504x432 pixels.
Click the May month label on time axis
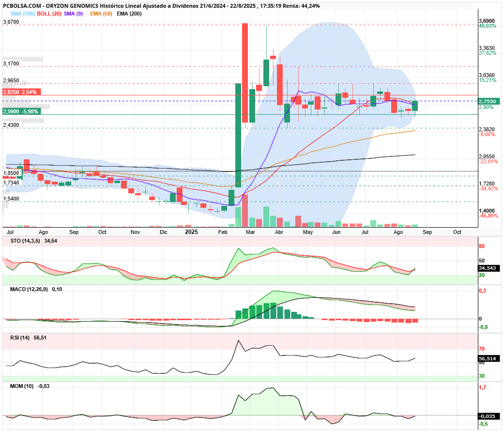(x=308, y=232)
